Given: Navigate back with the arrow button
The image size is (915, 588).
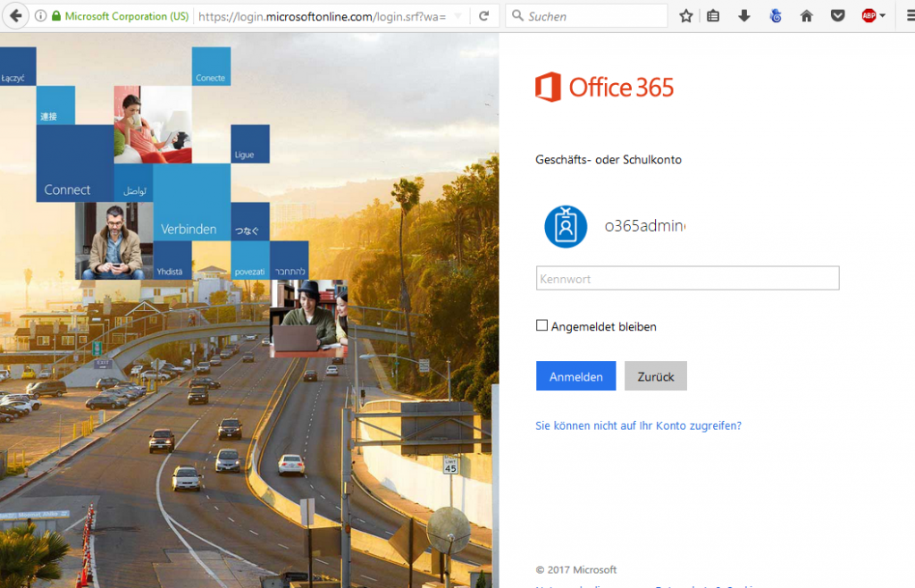Looking at the screenshot, I should (16, 15).
